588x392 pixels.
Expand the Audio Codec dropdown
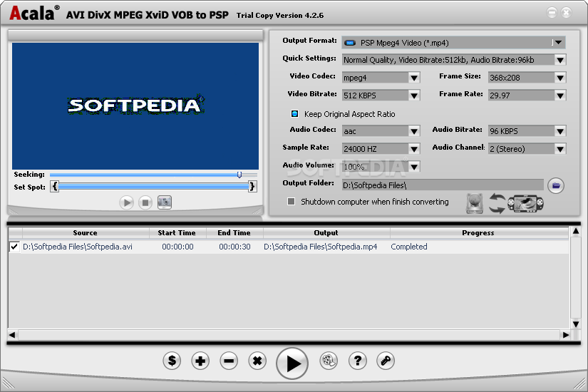(414, 131)
